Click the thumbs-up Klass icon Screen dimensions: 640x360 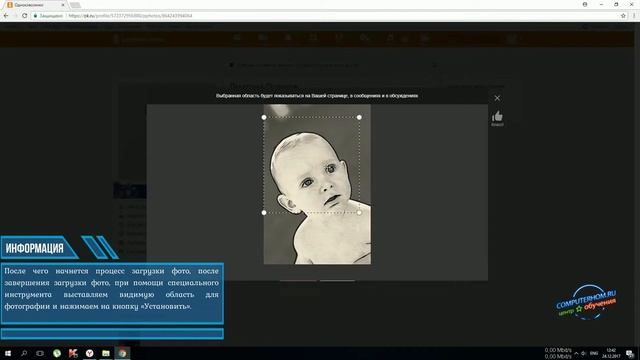point(497,116)
